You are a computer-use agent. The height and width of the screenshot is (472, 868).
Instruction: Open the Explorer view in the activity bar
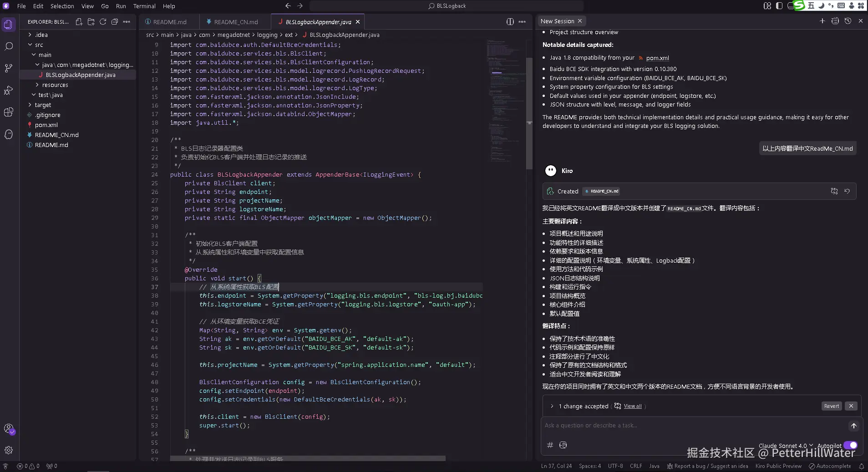coord(9,25)
